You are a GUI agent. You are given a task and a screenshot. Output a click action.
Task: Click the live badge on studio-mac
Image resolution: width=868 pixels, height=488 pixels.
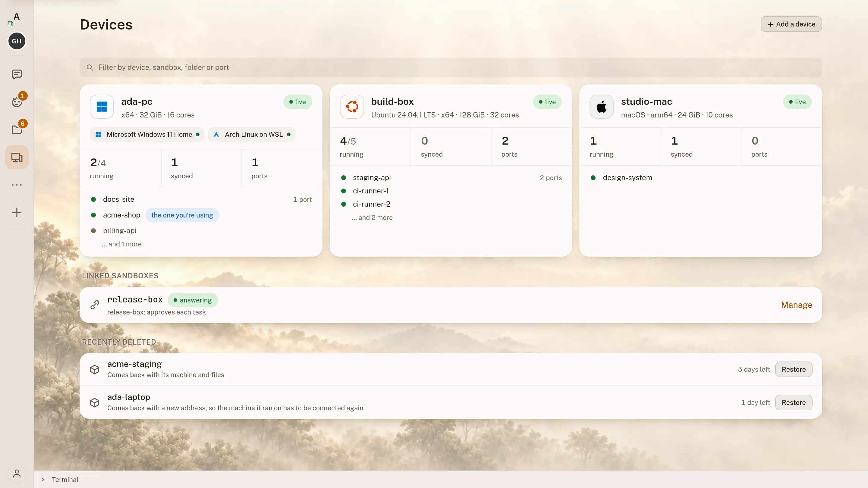tap(797, 102)
